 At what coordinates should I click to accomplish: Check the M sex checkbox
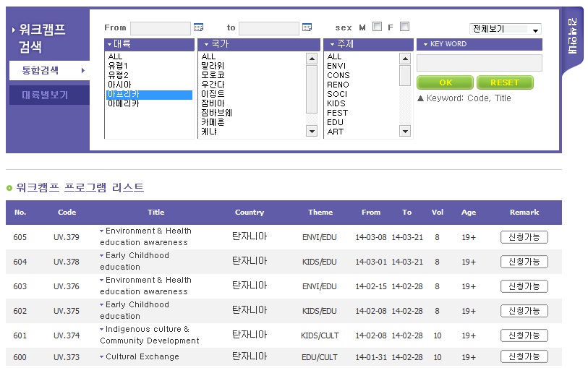377,27
